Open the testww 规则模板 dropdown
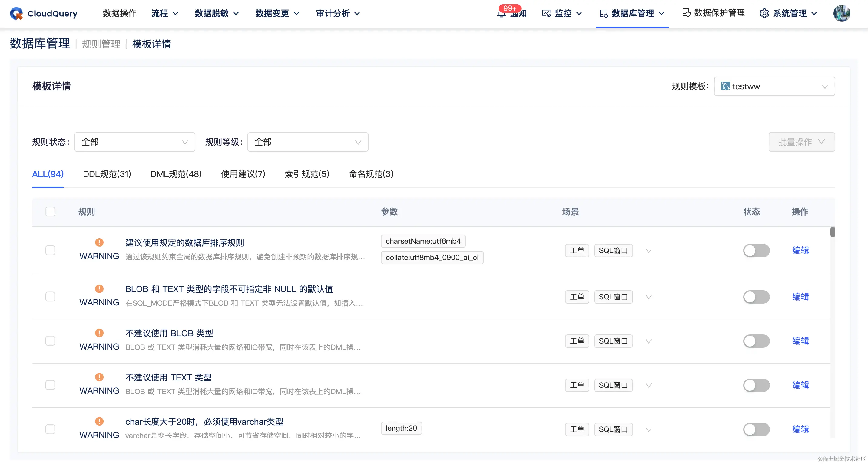 [774, 86]
